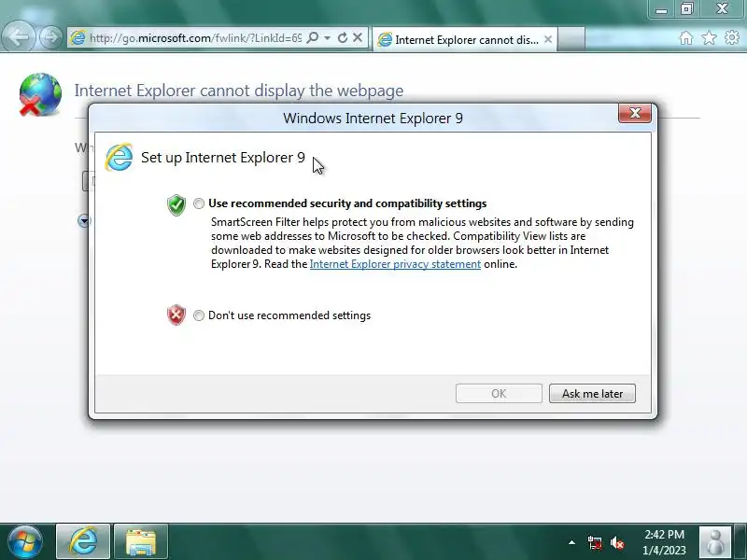The height and width of the screenshot is (560, 747).
Task: Click 'Internet Explorer cannot display the webpage' heading
Action: click(239, 90)
